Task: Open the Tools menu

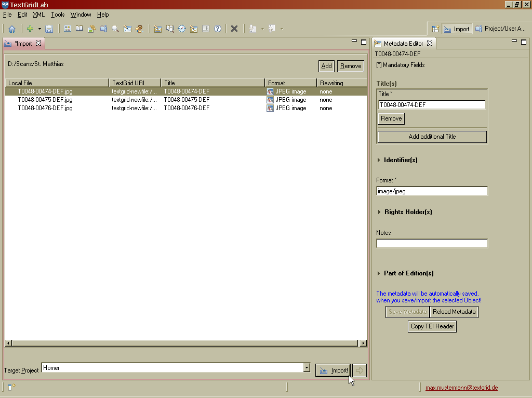Action: [58, 15]
